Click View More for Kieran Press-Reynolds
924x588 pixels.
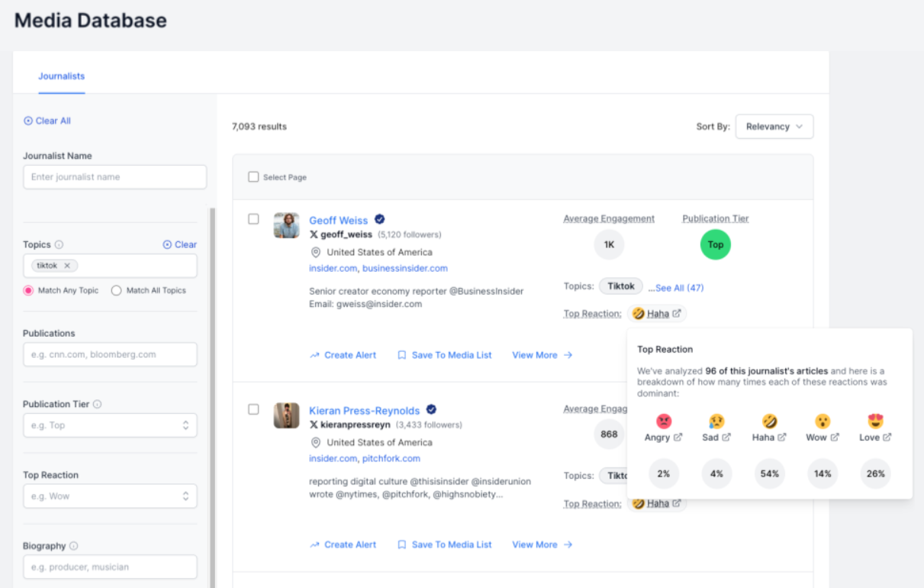point(542,544)
